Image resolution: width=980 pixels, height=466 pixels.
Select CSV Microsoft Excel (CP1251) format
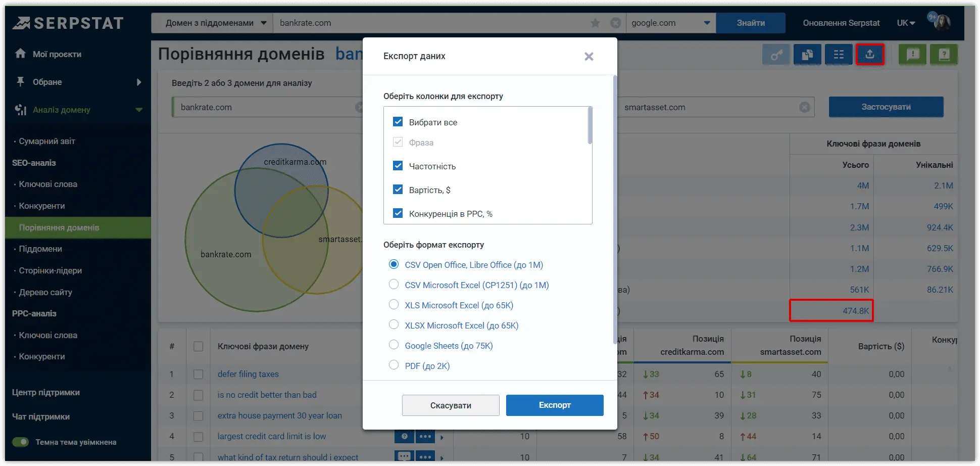click(x=394, y=285)
